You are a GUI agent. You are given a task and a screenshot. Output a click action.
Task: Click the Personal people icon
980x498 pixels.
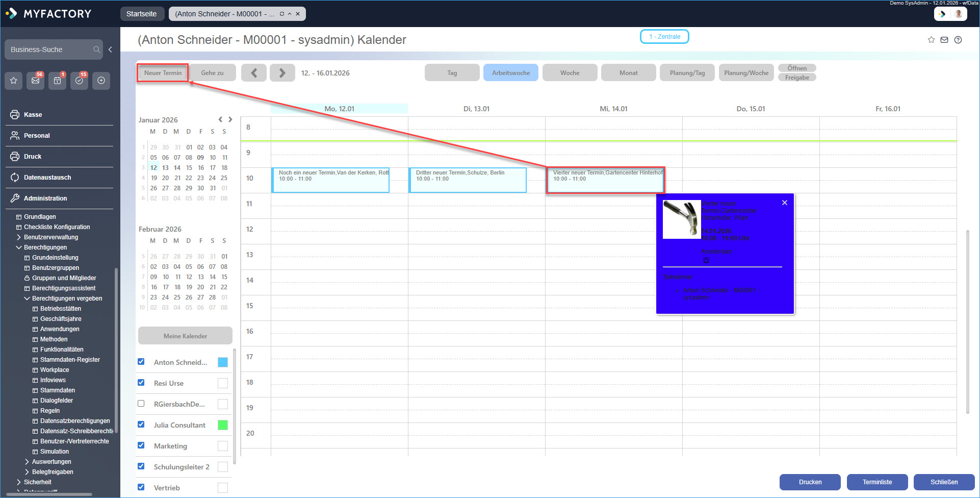coord(15,136)
